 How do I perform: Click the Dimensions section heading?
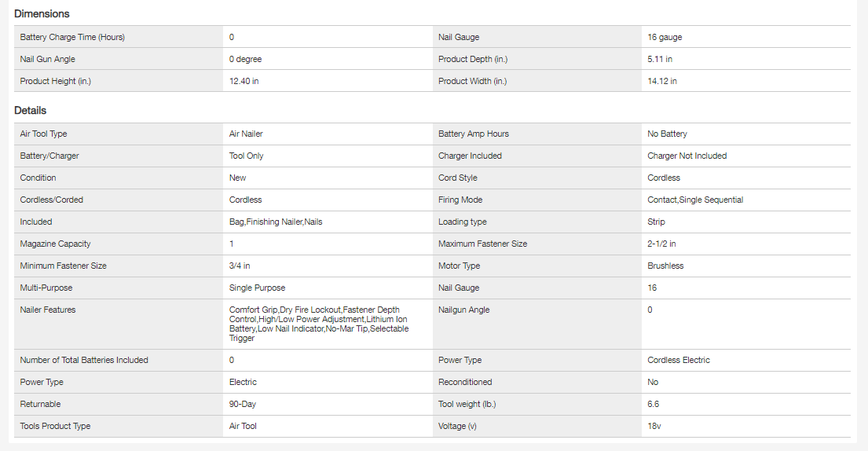(x=42, y=13)
